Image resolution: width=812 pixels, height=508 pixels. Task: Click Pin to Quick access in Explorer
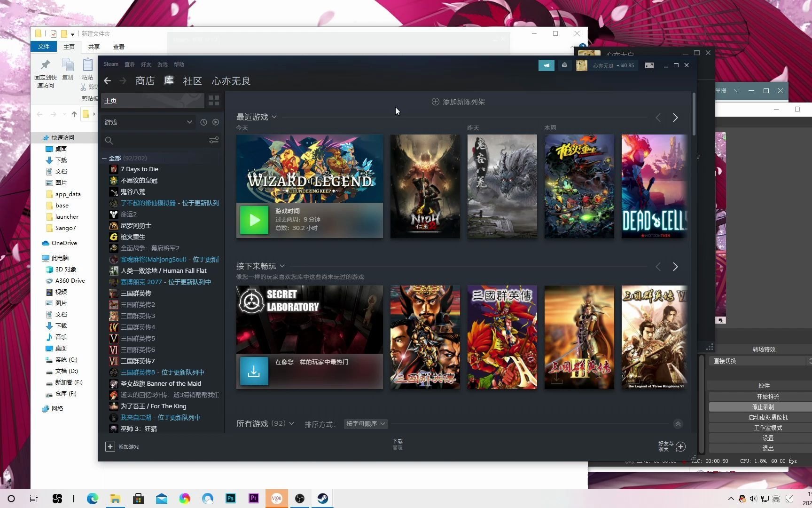[x=46, y=73]
